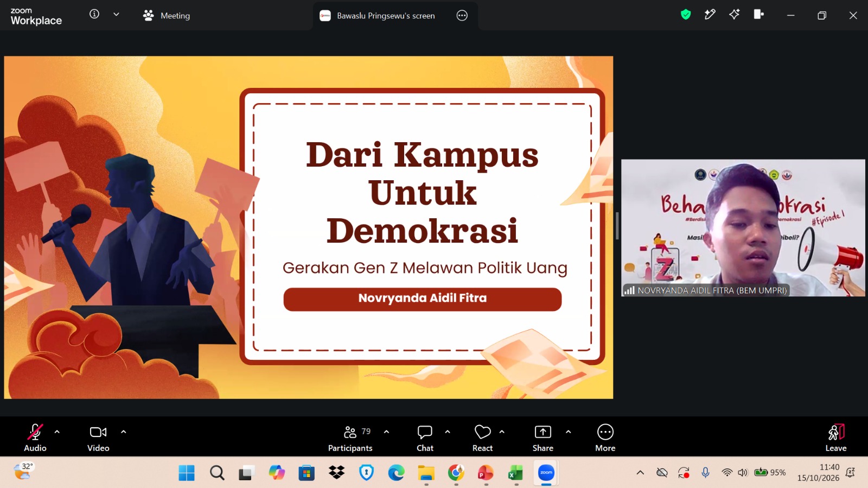Open the Windows Start menu
Screen dimensions: 868x488
[x=187, y=473]
